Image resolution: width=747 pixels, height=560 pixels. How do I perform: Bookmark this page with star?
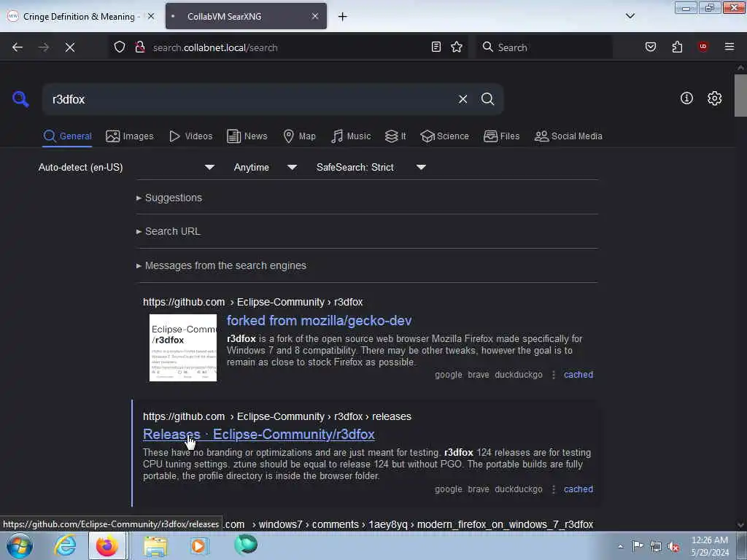click(x=457, y=47)
